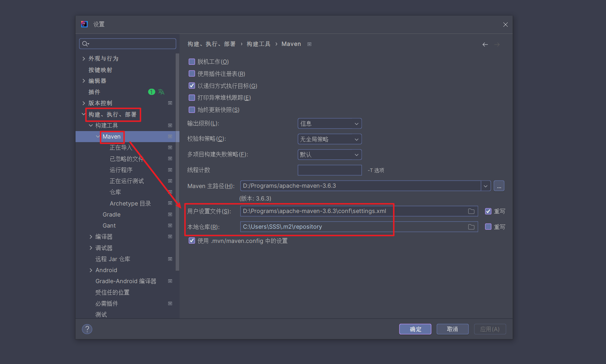Screen dimensions: 606x364
Task: Expand the 外观与行为 tree node
Action: tap(84, 59)
